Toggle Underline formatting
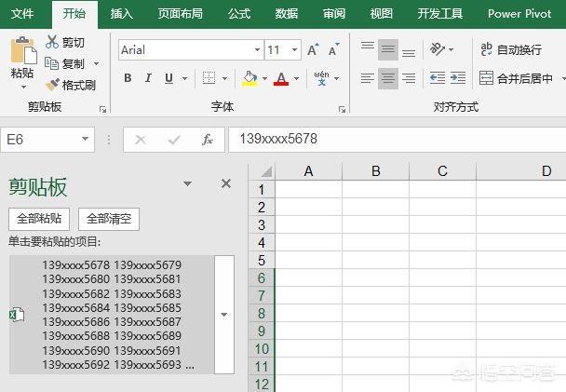This screenshot has width=566, height=392. (x=168, y=78)
